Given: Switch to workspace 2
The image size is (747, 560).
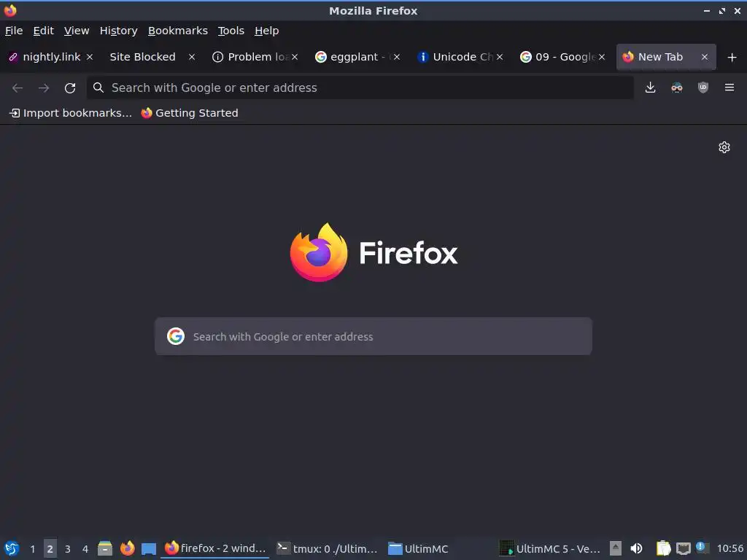Looking at the screenshot, I should 50,548.
